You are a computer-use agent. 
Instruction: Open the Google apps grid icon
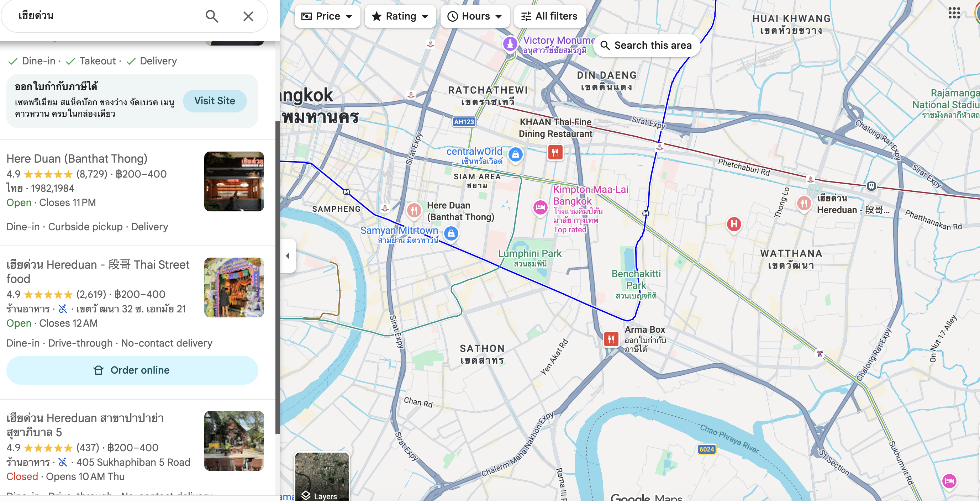(954, 13)
